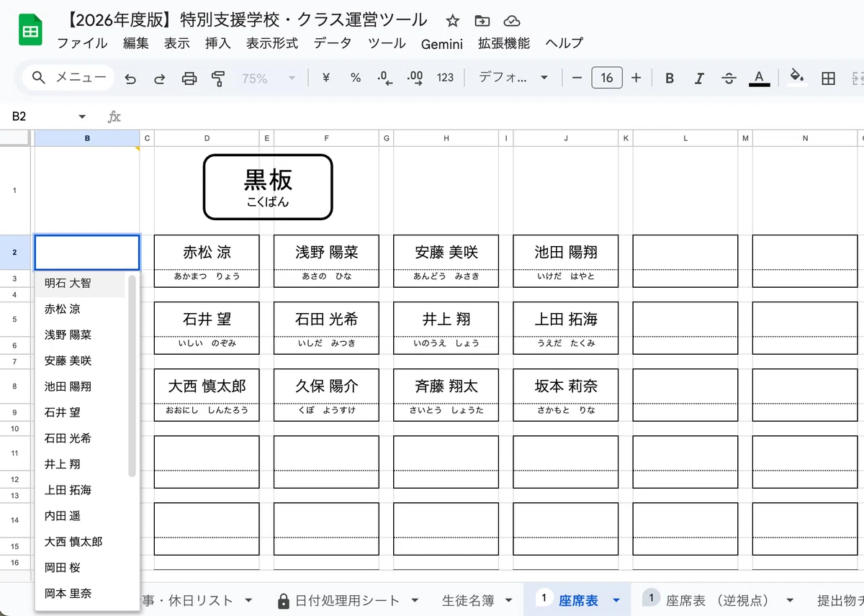Choose 岡本 里奈 from the dropdown list
Image resolution: width=864 pixels, height=616 pixels.
[x=80, y=594]
